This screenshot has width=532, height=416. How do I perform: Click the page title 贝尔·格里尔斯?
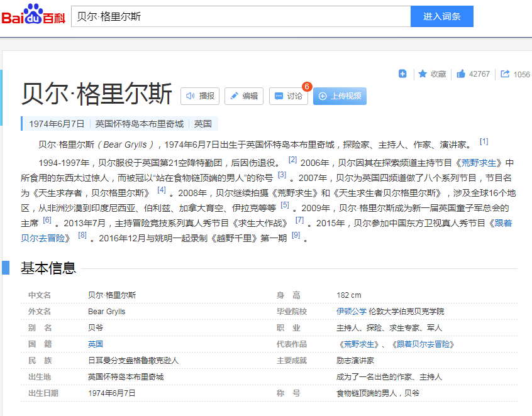pyautogui.click(x=97, y=94)
